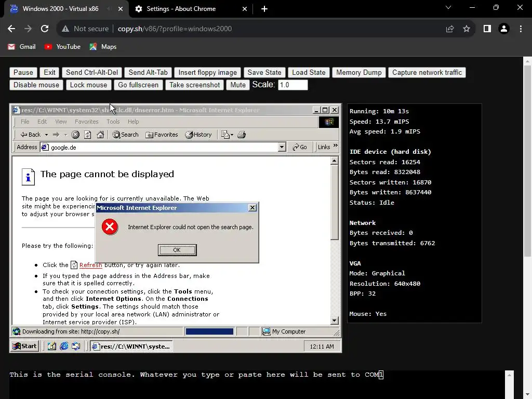Viewport: 532px width, 399px height.
Task: Click the Refresh link in the page
Action: pyautogui.click(x=90, y=265)
